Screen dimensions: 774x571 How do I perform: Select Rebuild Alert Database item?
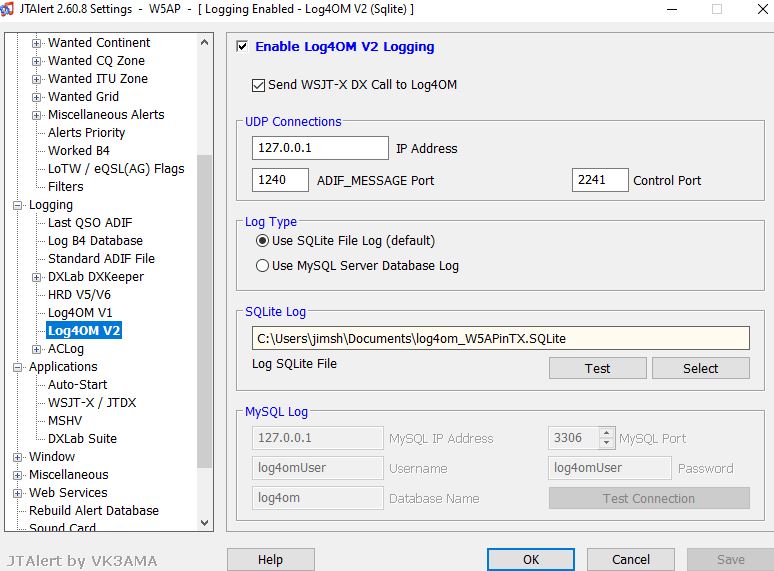[x=94, y=511]
